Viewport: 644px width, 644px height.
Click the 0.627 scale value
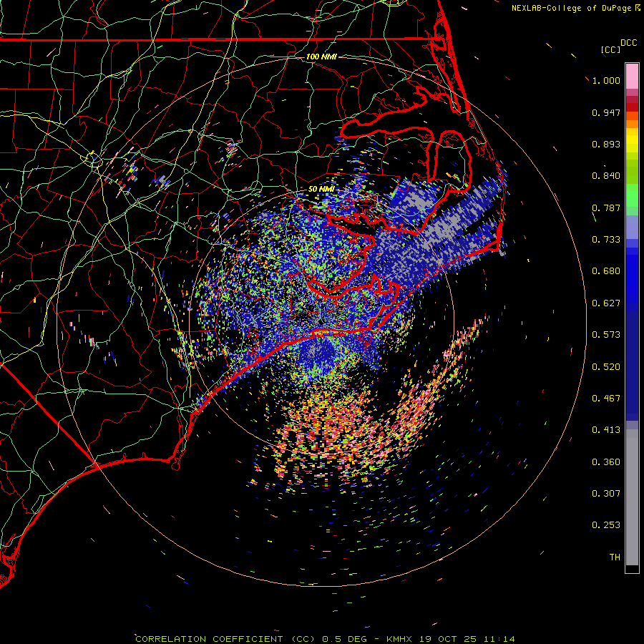[606, 303]
